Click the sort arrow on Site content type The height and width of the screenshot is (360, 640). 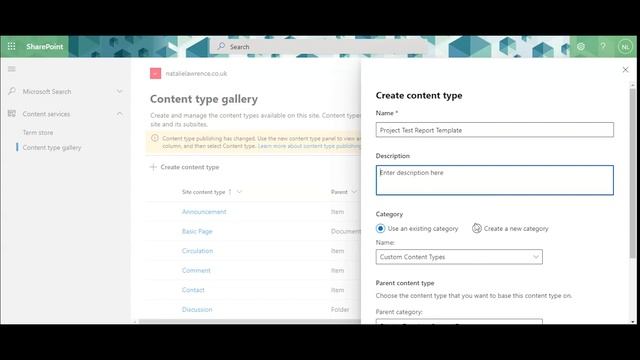230,192
